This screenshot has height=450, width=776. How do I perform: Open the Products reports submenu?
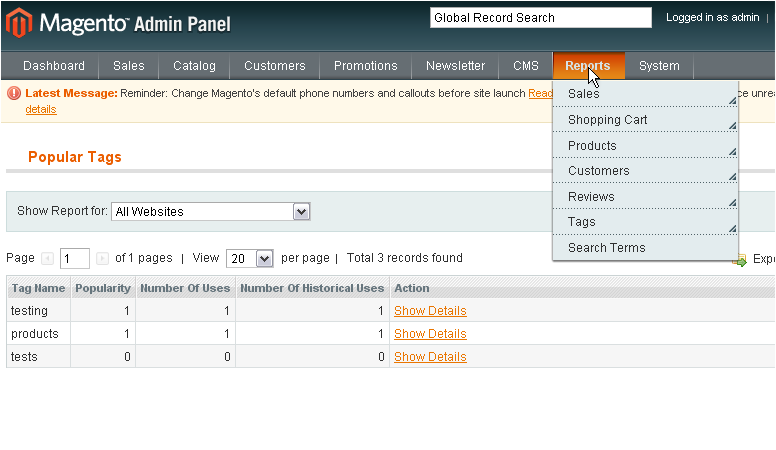point(646,146)
